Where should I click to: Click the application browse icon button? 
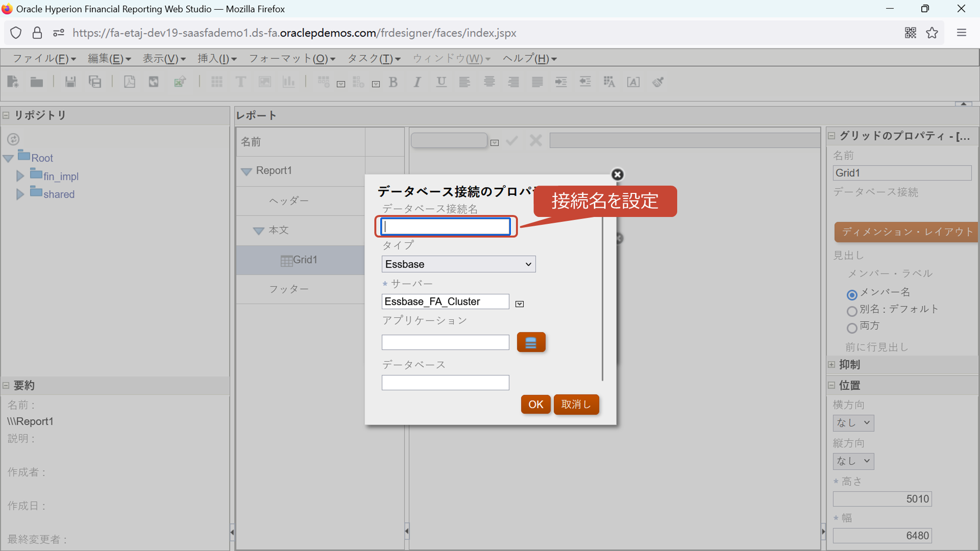531,342
